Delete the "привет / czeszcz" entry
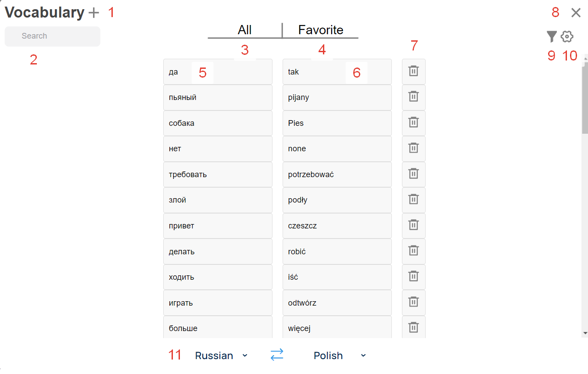 pos(413,225)
